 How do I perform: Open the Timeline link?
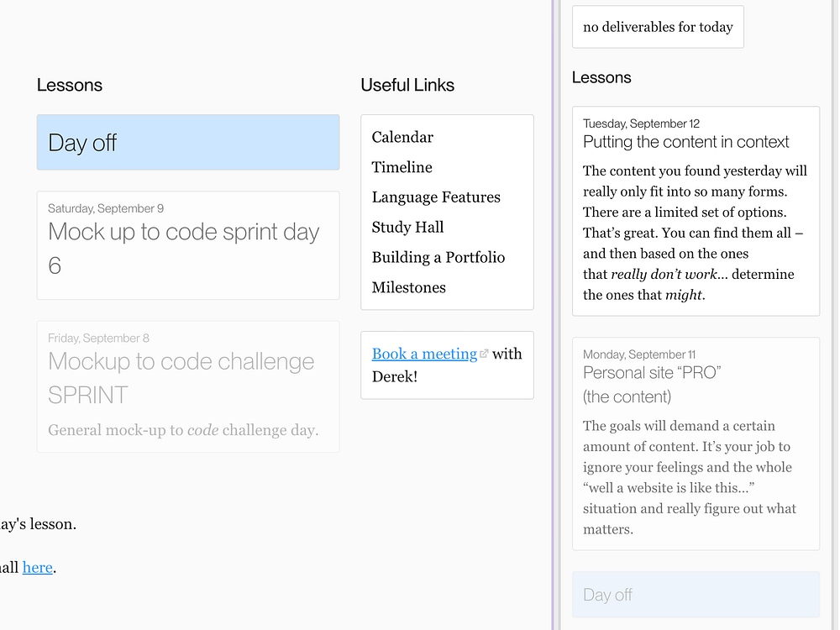[x=402, y=167]
